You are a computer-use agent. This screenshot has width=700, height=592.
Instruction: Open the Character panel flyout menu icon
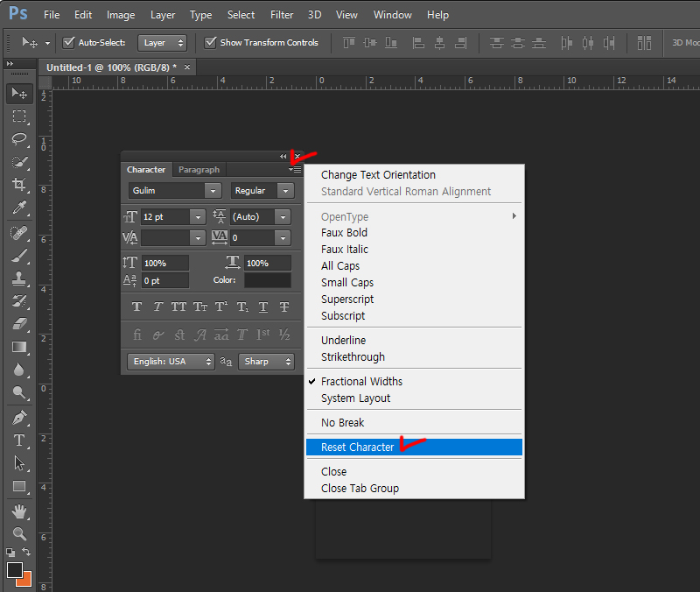[295, 170]
